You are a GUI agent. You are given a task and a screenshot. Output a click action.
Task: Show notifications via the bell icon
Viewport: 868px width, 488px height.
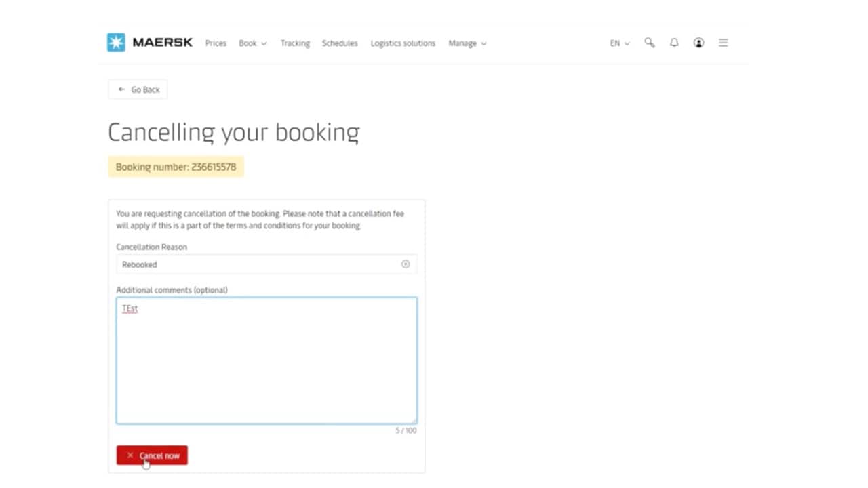tap(674, 43)
